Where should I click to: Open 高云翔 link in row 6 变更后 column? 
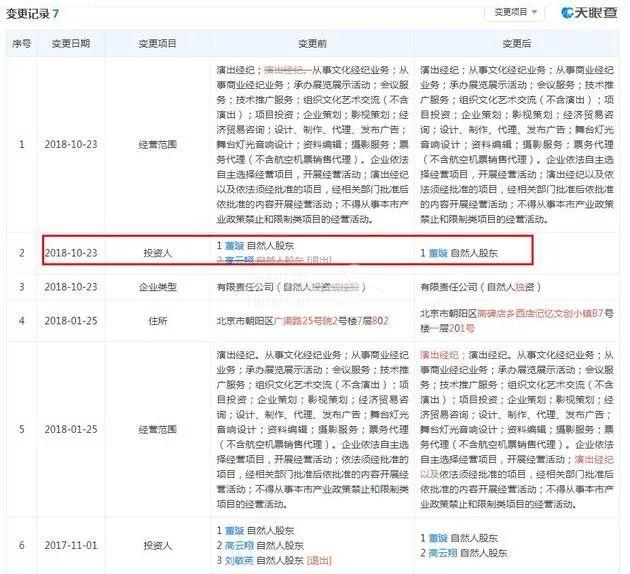tap(443, 553)
